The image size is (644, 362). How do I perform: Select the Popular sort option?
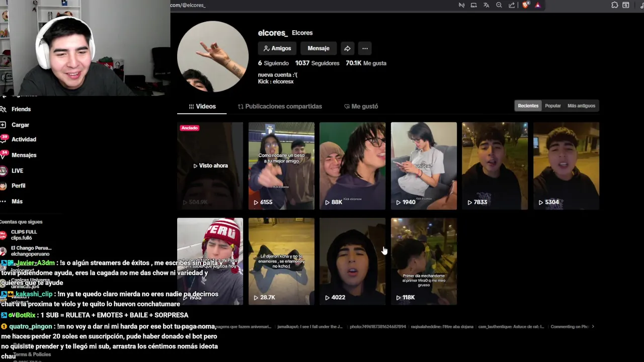point(552,106)
